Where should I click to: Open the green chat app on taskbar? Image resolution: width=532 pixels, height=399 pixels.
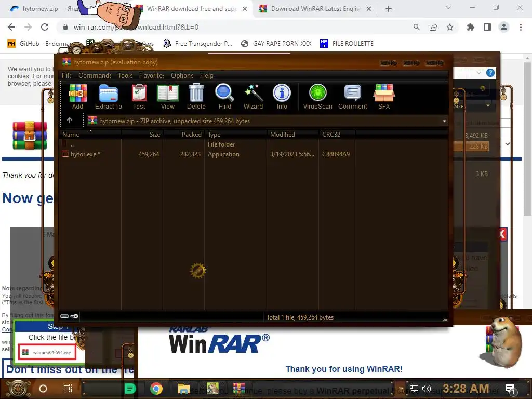tap(130, 389)
